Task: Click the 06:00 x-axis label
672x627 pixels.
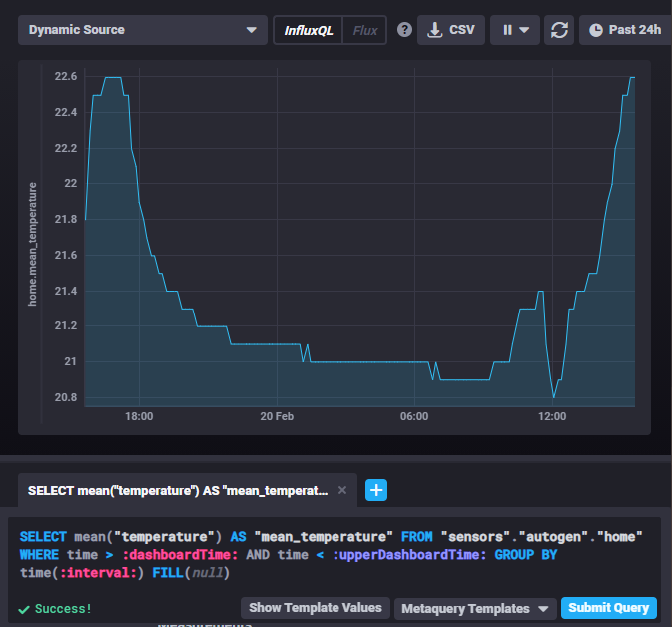Action: [414, 416]
